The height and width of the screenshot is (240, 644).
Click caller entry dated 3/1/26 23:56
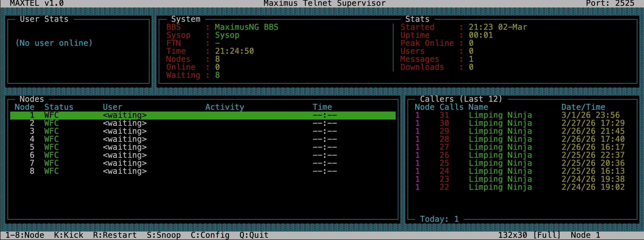click(x=520, y=115)
